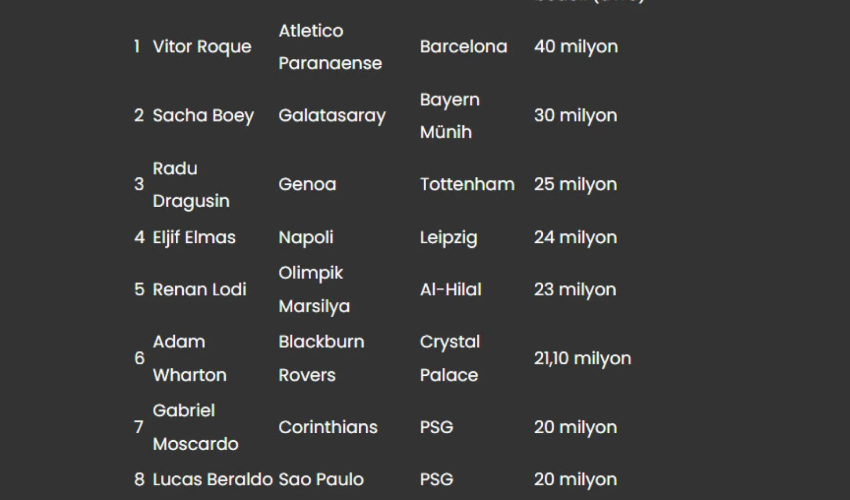Click the Barcelona club text
This screenshot has height=500, width=850.
(463, 47)
